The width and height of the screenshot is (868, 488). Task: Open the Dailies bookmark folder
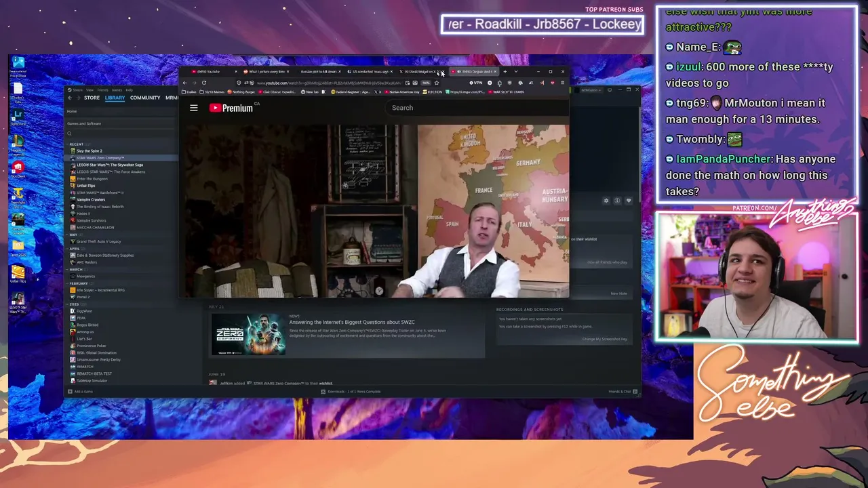[x=189, y=91]
